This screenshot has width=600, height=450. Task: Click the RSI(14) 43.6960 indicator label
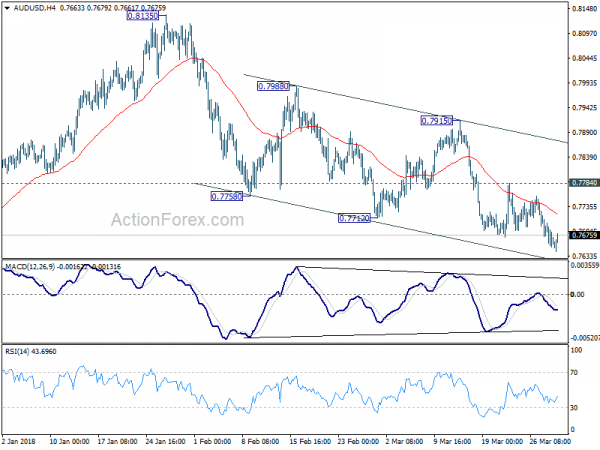coord(31,351)
